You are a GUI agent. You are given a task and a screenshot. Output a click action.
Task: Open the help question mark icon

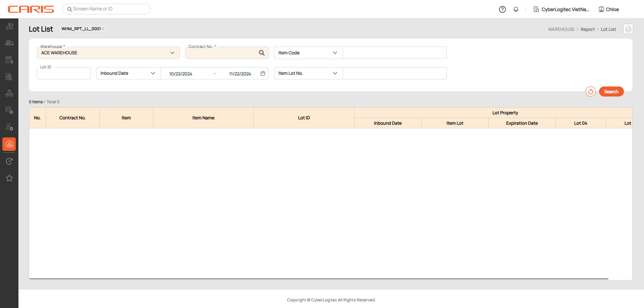tap(502, 9)
